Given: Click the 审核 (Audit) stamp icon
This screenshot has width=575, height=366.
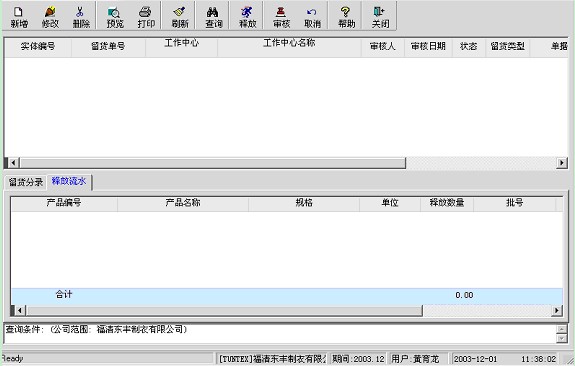Looking at the screenshot, I should click(x=281, y=17).
